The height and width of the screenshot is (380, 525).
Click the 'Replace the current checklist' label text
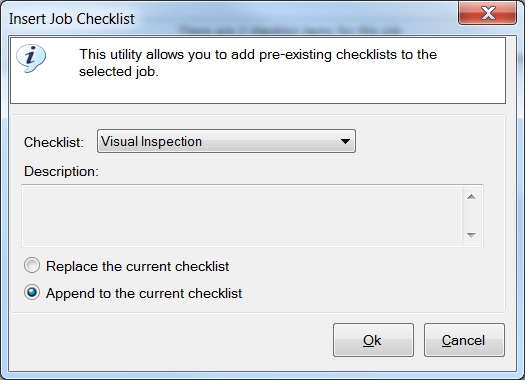[x=137, y=267]
